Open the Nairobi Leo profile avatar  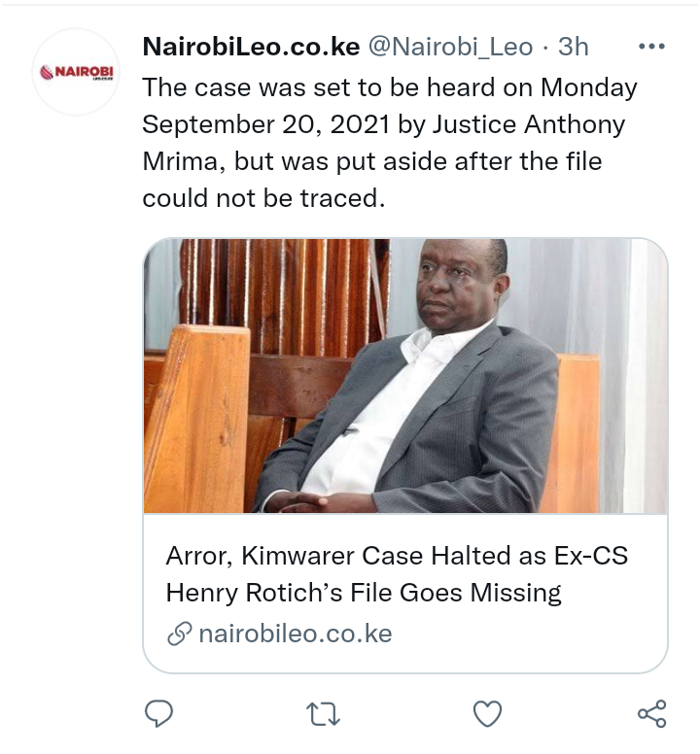point(76,72)
